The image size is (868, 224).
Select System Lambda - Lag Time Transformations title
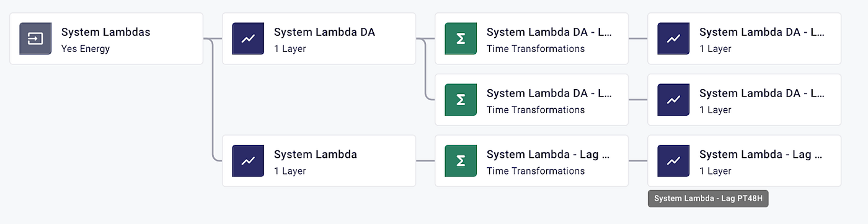[549, 155]
